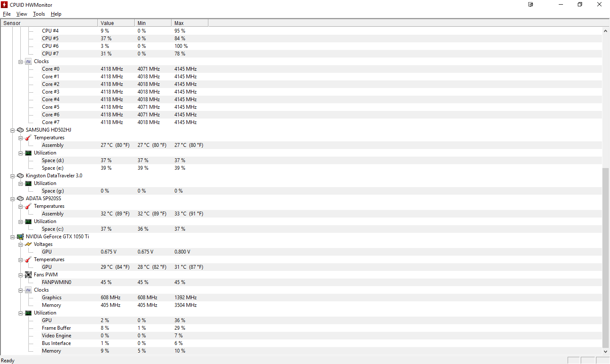Click the Max column header
Image resolution: width=610 pixels, height=364 pixels.
tap(190, 23)
